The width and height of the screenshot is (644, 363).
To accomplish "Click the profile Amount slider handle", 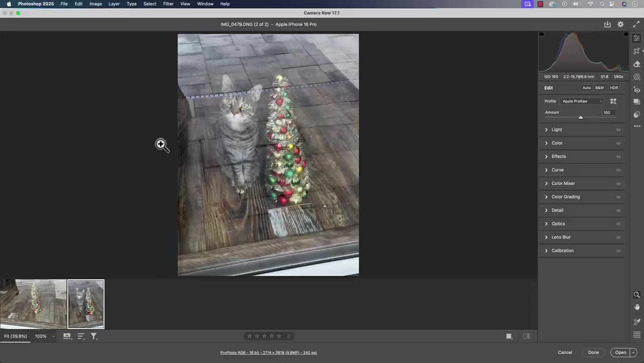I will coord(581,117).
